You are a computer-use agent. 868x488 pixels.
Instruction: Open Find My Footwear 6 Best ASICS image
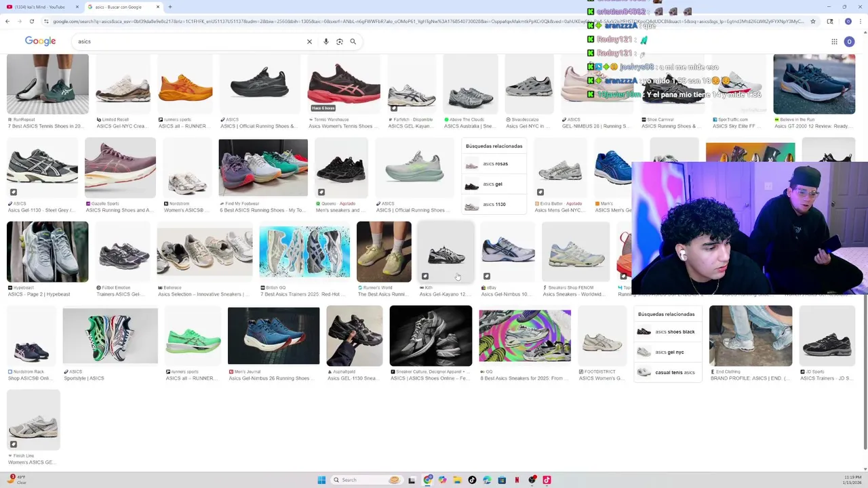click(x=263, y=167)
